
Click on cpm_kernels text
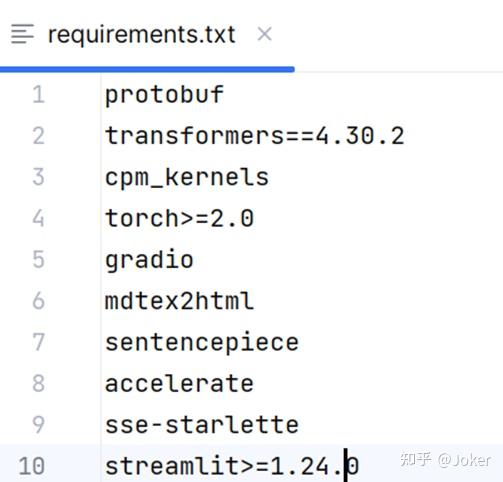187,178
